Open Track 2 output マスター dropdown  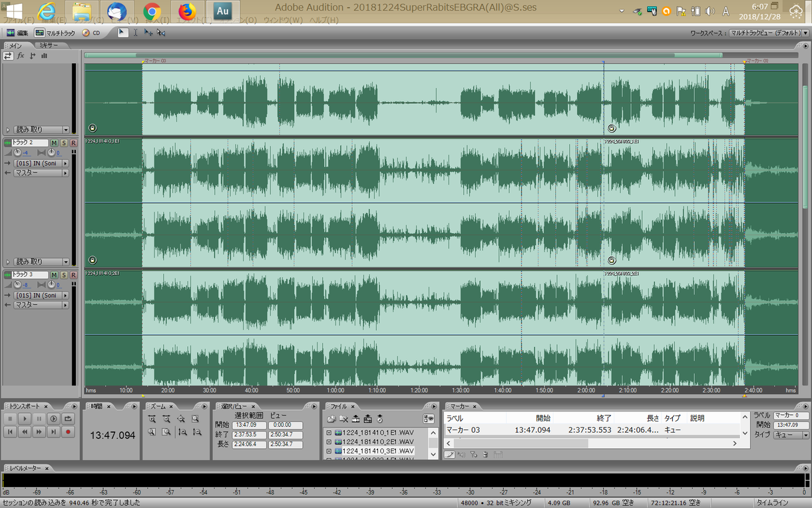41,173
